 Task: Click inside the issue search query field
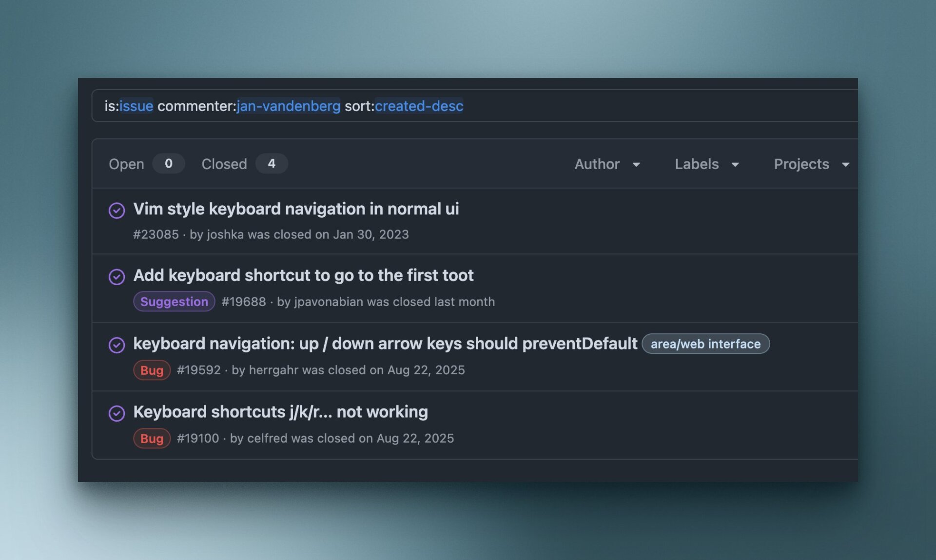[x=634, y=106]
